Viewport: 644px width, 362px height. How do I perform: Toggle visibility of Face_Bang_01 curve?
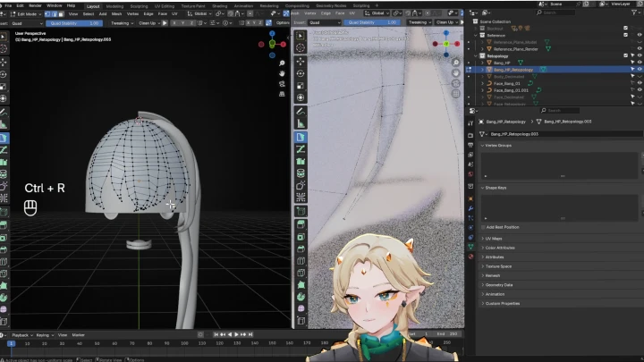(x=639, y=83)
